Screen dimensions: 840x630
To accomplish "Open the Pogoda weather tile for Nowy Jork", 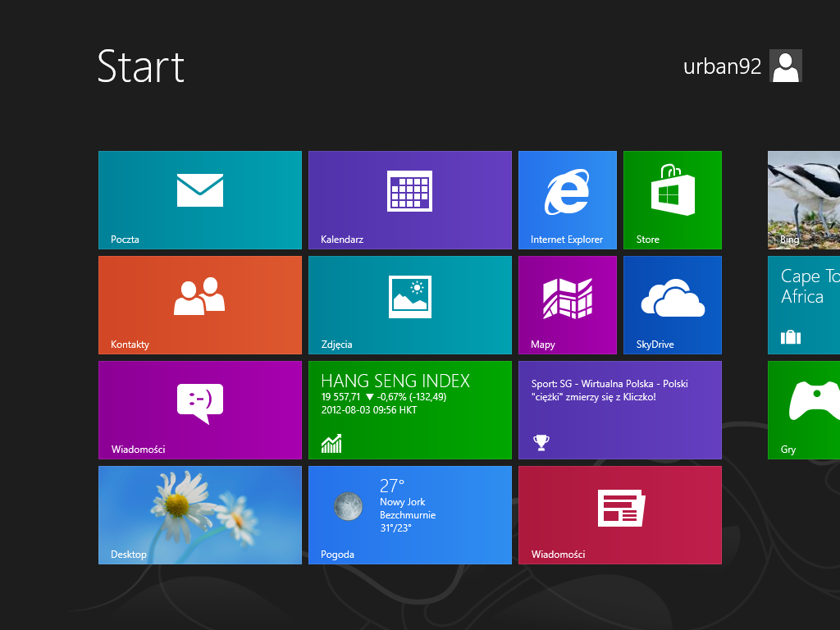I will tap(409, 514).
